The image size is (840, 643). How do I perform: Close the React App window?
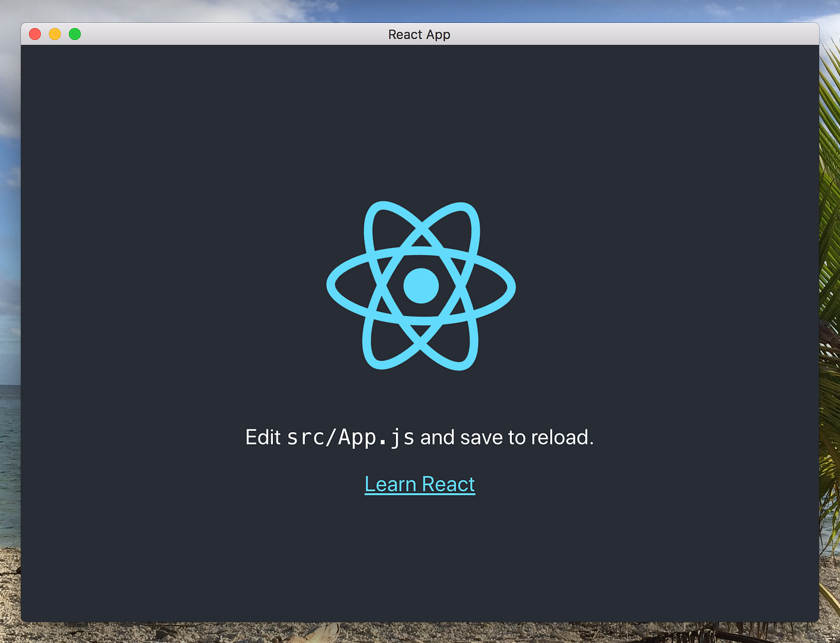click(35, 34)
